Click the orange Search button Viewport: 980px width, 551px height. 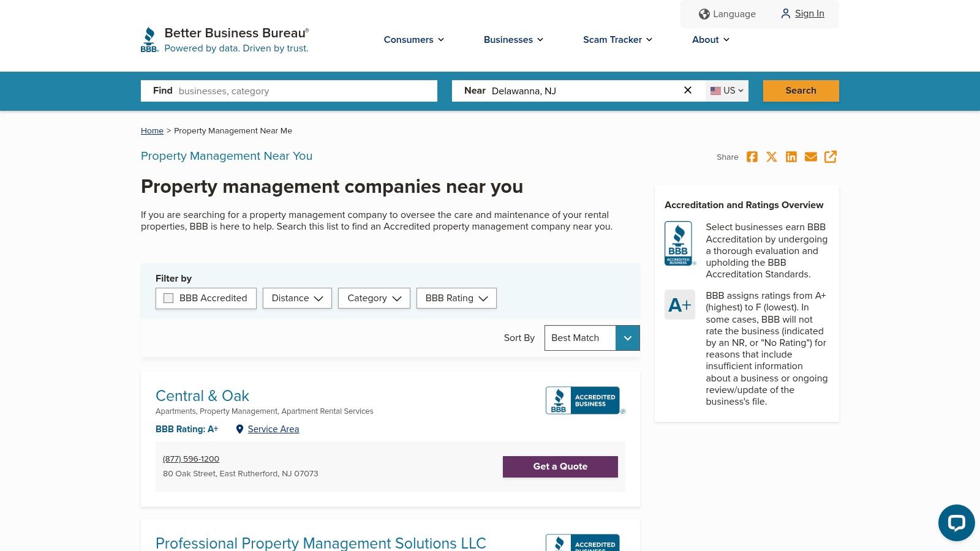pyautogui.click(x=801, y=91)
